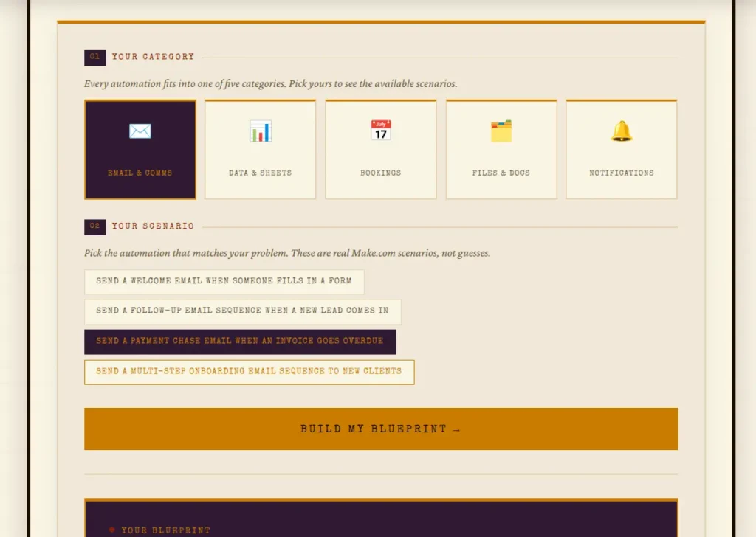
Task: Switch to the Bookings category card
Action: (x=380, y=149)
